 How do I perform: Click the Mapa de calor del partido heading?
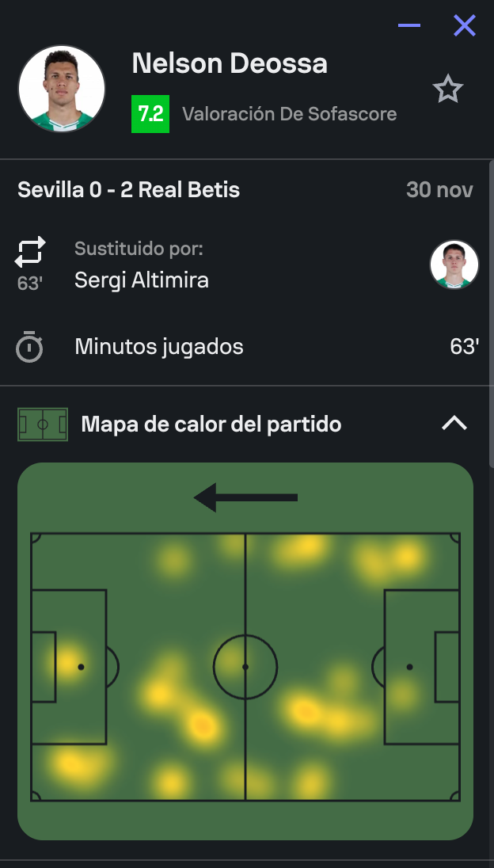click(211, 424)
